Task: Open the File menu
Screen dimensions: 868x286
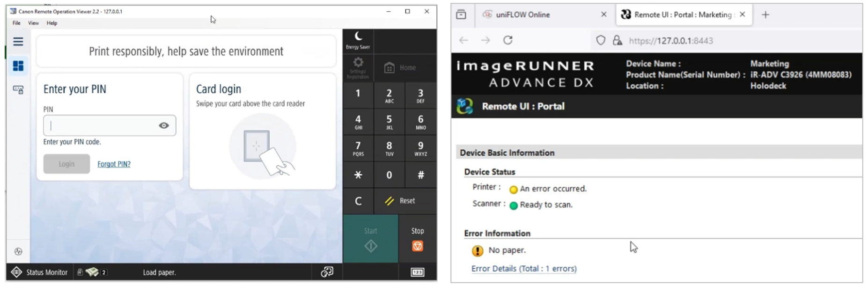Action: pos(16,23)
